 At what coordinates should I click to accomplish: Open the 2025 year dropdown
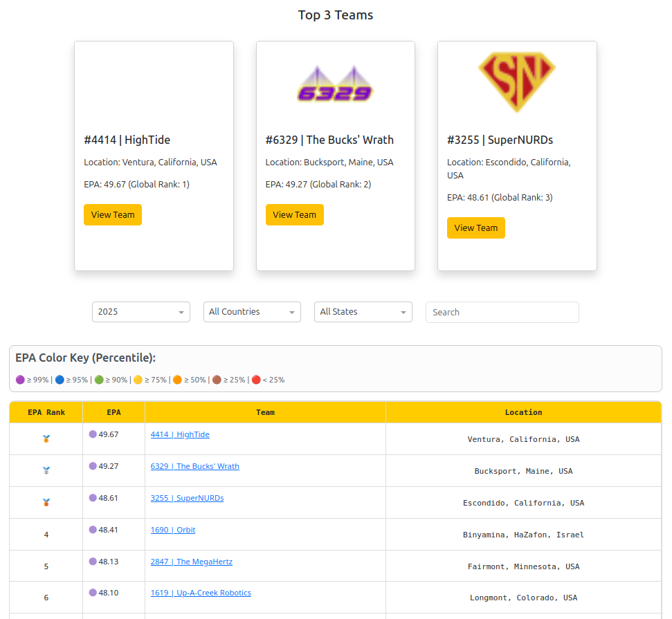point(141,312)
